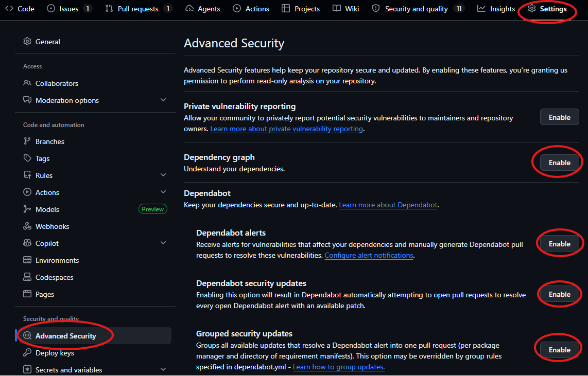Open the Issues tab

click(x=70, y=9)
